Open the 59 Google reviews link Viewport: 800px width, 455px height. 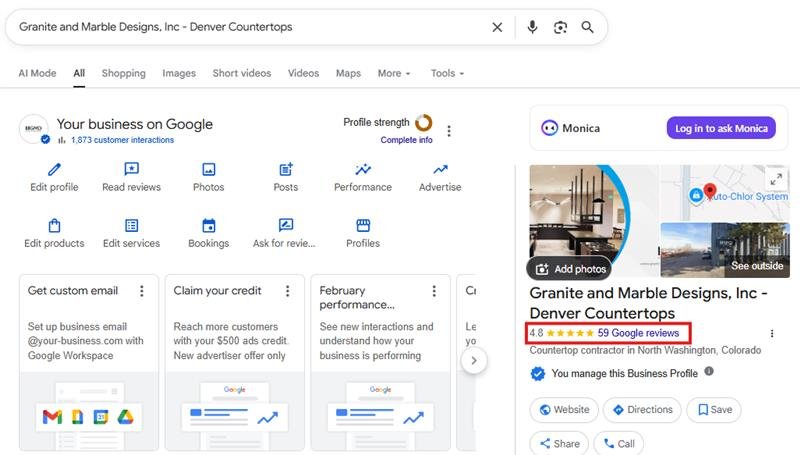638,333
